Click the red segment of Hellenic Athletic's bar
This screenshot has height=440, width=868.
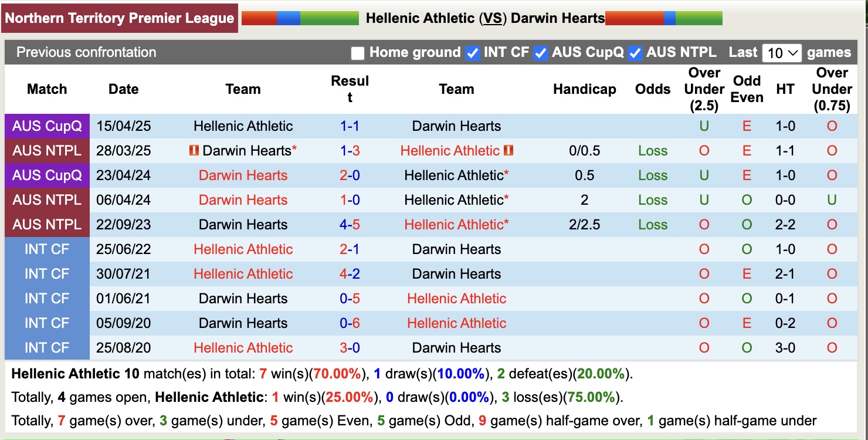click(259, 18)
